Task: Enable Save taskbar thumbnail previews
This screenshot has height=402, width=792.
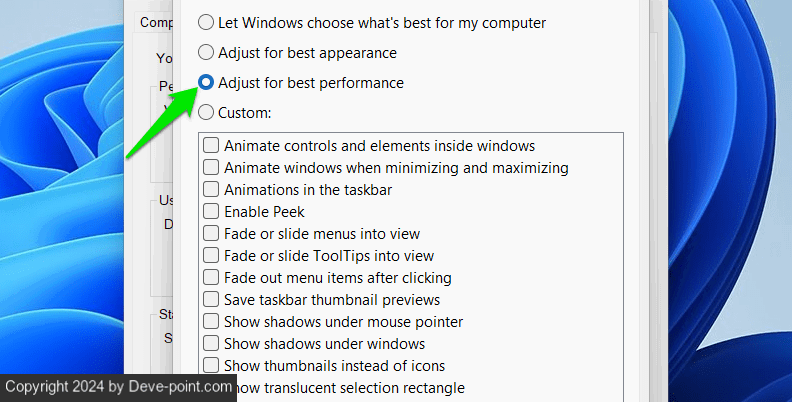Action: coord(212,300)
